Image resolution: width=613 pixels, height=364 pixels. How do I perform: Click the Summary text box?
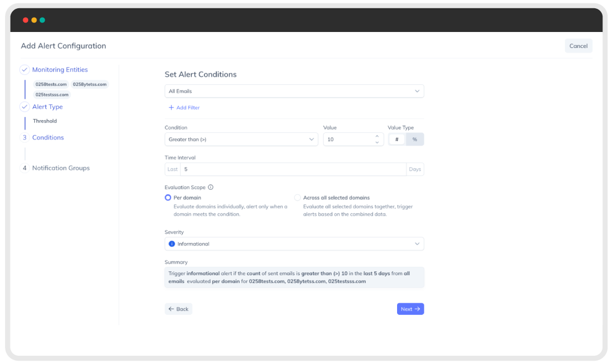point(294,277)
